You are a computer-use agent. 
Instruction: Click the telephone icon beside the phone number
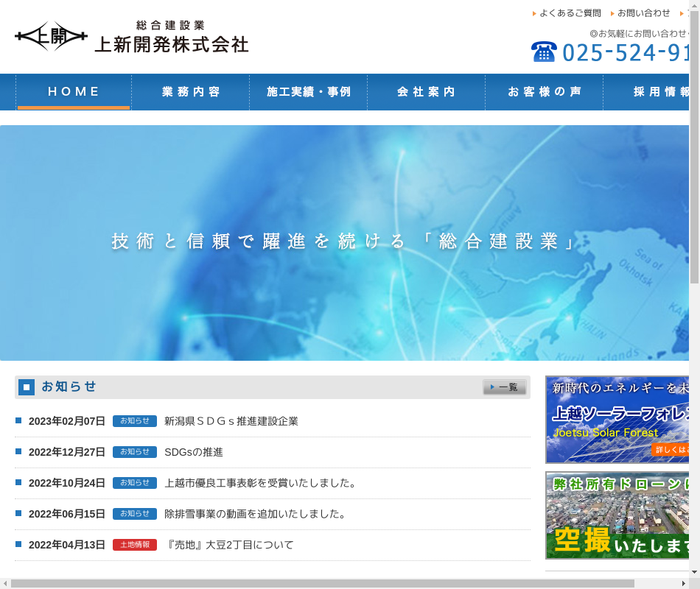(x=544, y=52)
